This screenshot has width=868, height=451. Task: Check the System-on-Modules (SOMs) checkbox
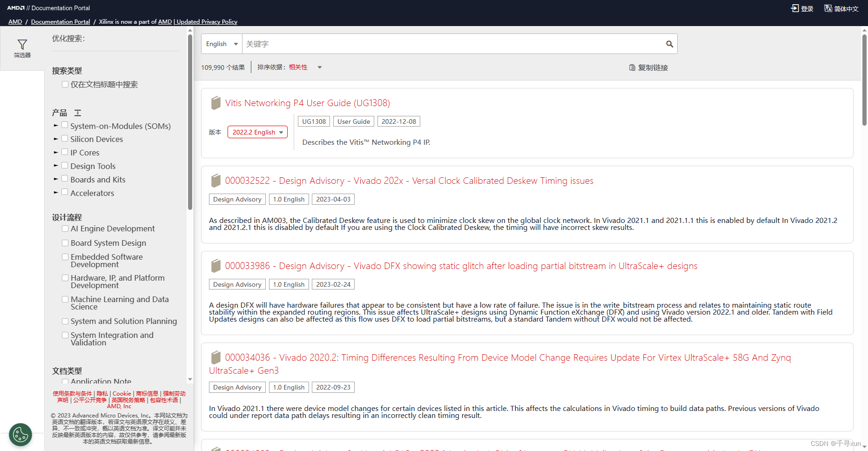[65, 125]
